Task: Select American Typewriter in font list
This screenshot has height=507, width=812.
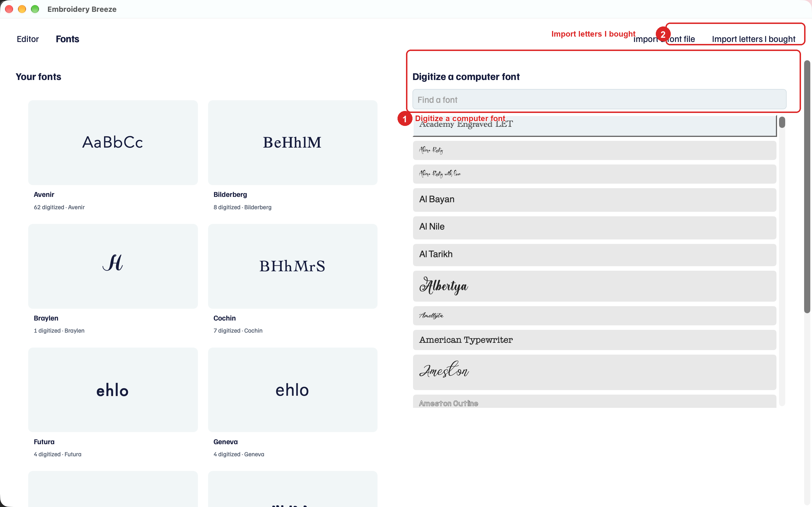Action: [x=595, y=340]
